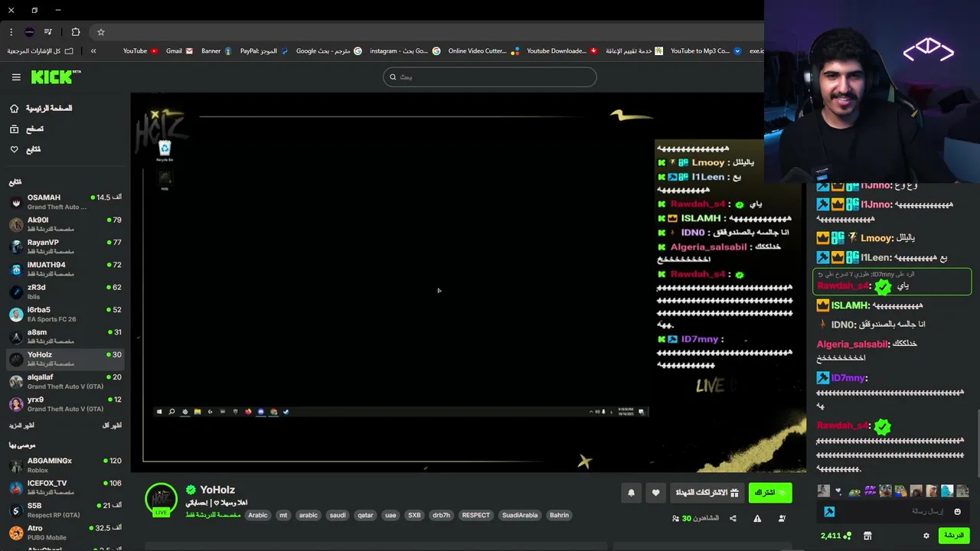980x551 pixels.
Task: Open zR3d channel in sidebar
Action: (x=65, y=292)
